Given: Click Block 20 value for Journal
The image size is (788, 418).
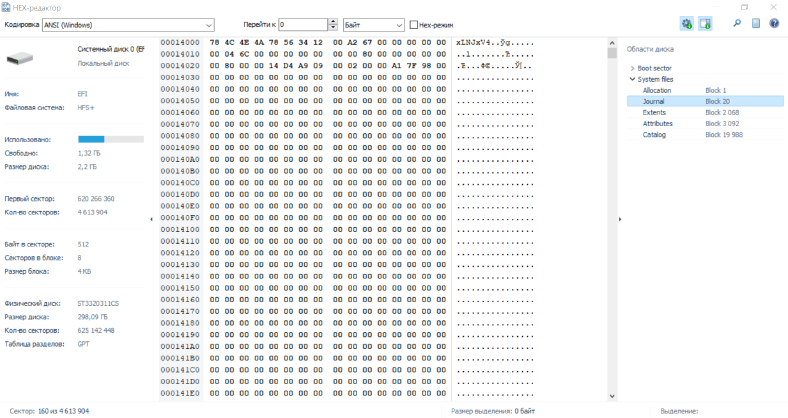Looking at the screenshot, I should coord(718,101).
